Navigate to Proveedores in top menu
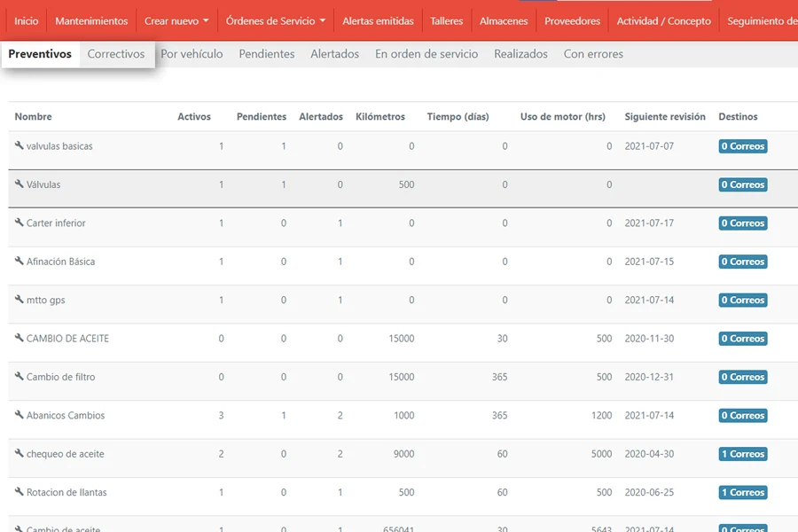The height and width of the screenshot is (532, 798). [572, 20]
